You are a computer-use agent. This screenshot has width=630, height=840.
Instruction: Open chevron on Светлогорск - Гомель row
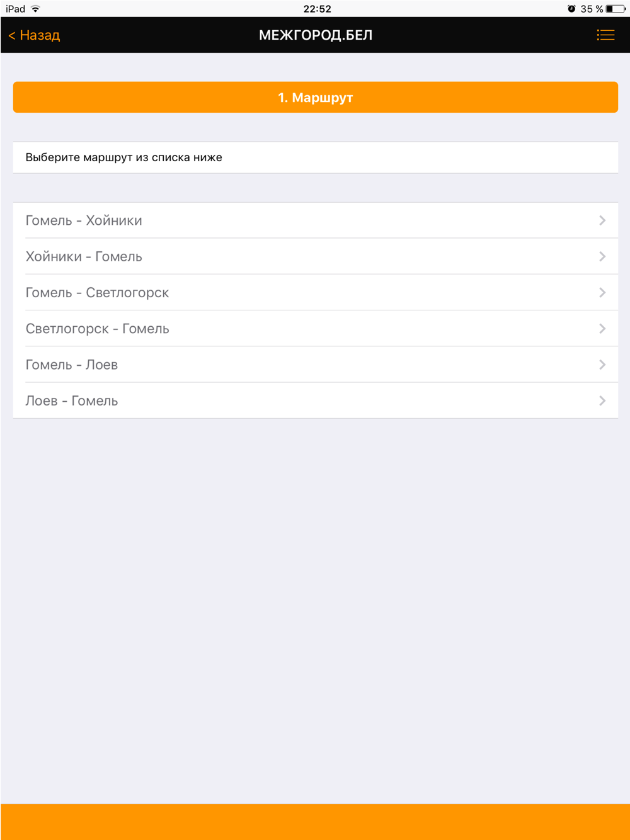602,329
